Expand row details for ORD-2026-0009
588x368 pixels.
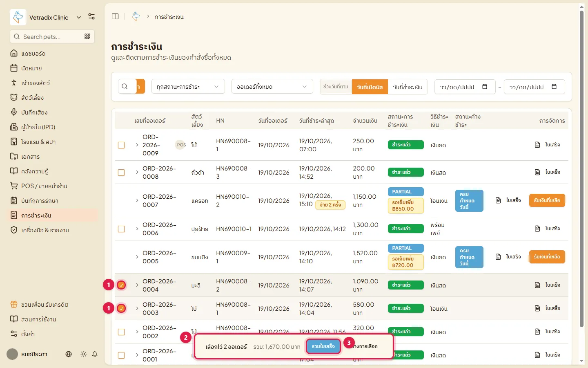137,145
